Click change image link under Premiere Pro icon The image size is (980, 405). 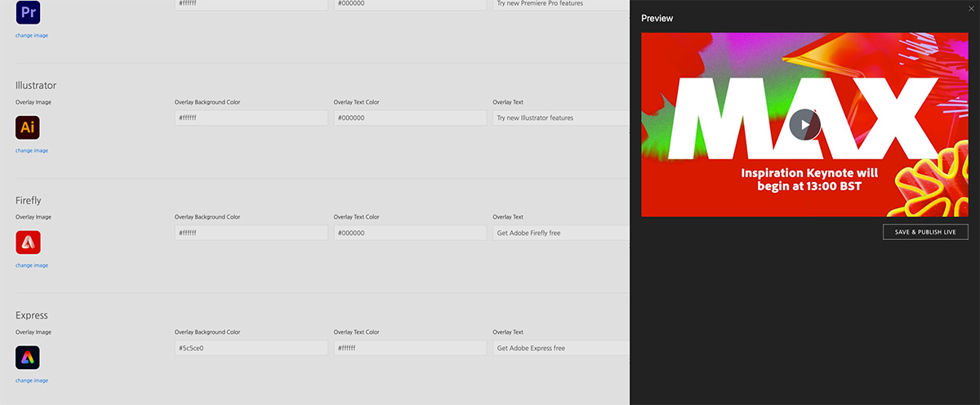click(32, 35)
